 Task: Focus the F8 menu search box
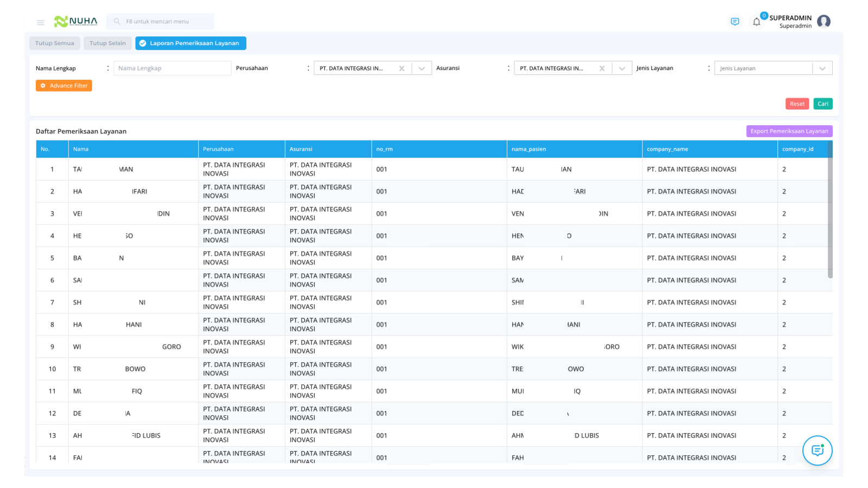coord(160,22)
